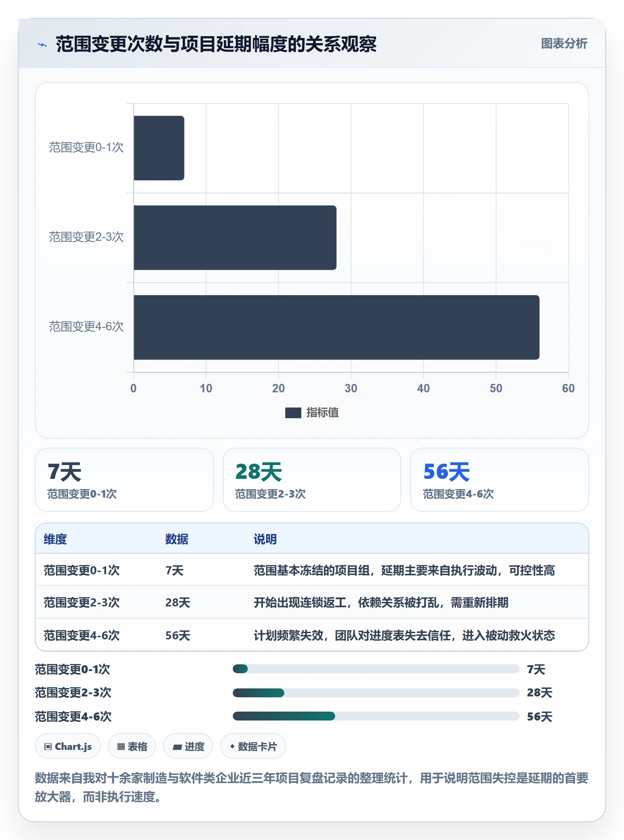Click the grid icon in 表格 tag

pyautogui.click(x=121, y=747)
